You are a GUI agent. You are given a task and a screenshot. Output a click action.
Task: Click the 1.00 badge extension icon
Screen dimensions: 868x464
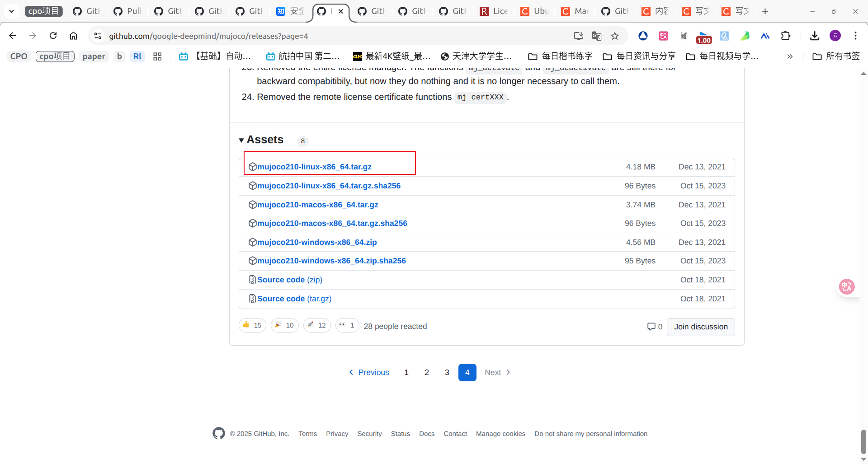[704, 37]
